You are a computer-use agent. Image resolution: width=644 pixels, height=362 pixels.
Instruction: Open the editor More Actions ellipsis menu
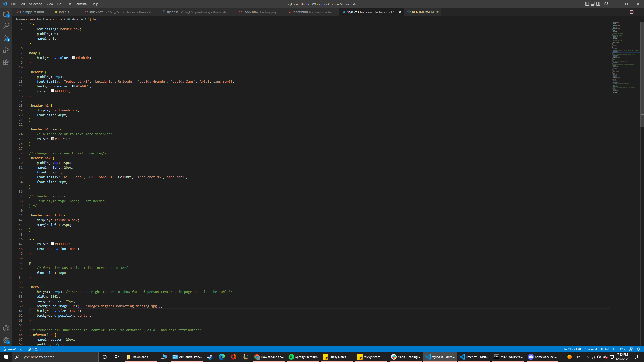[638, 12]
